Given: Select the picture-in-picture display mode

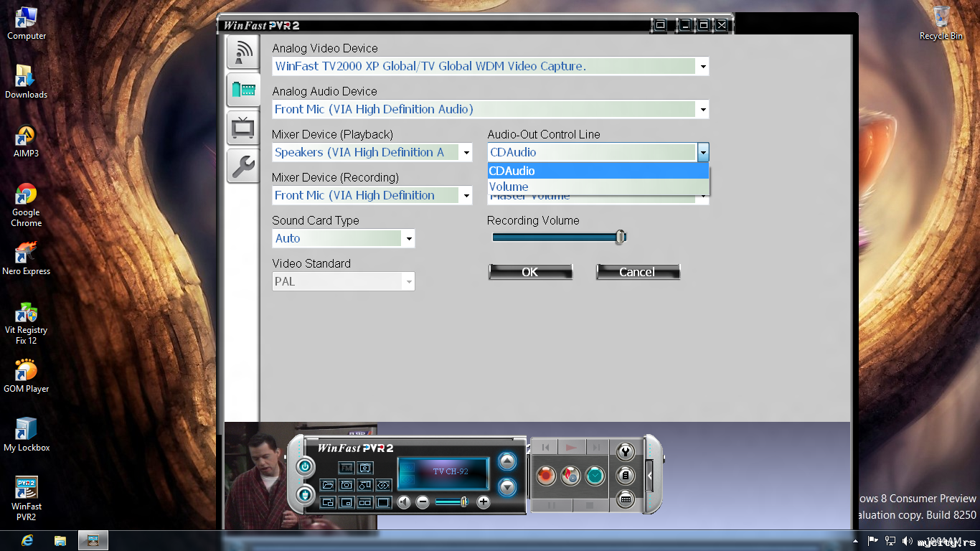Looking at the screenshot, I should pos(347,502).
